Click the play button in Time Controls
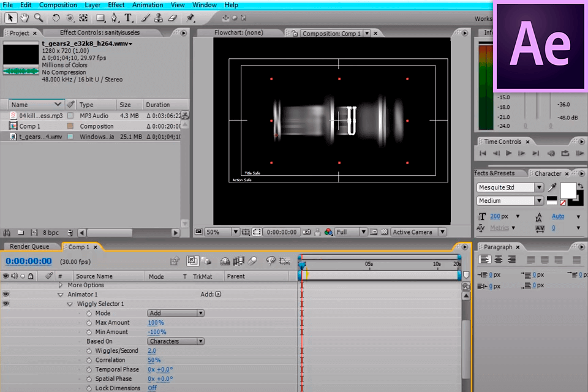Image resolution: width=588 pixels, height=392 pixels. (x=508, y=153)
